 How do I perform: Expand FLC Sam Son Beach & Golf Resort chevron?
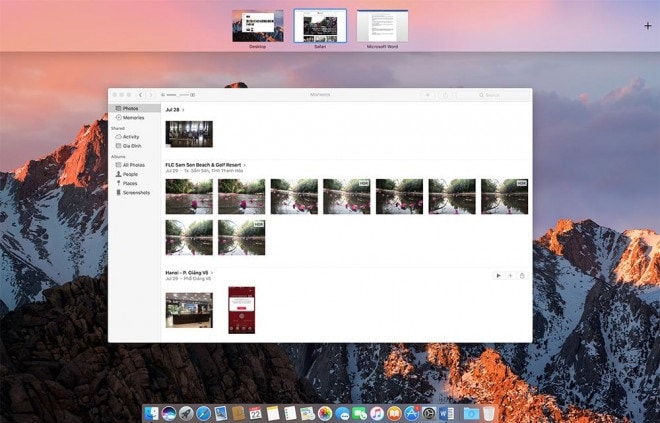[245, 165]
